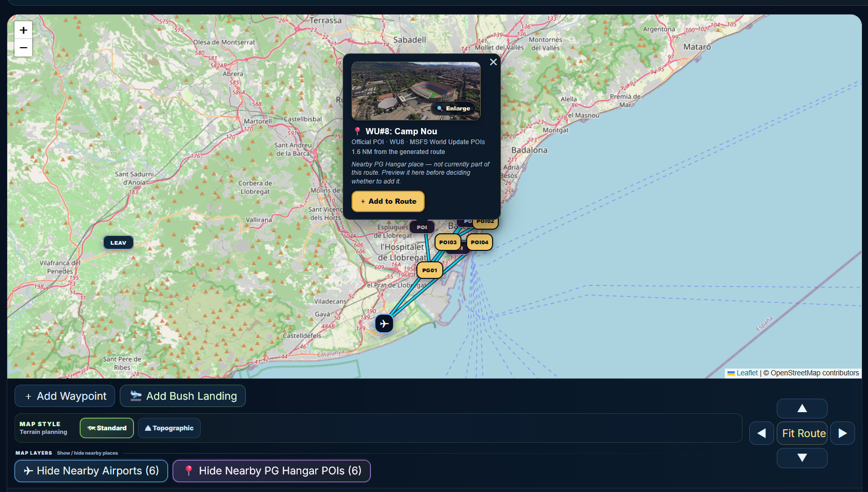Pan the map down

(x=802, y=458)
